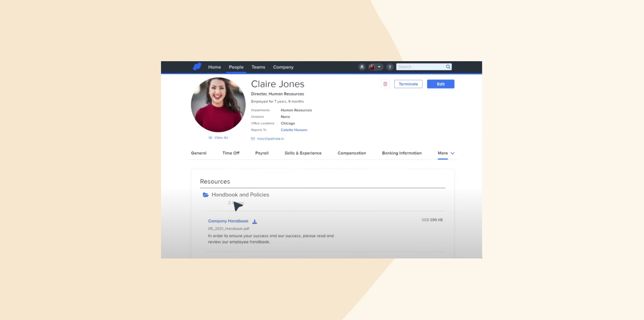Open the Colette Hansen manager link
644x320 pixels.
[294, 130]
